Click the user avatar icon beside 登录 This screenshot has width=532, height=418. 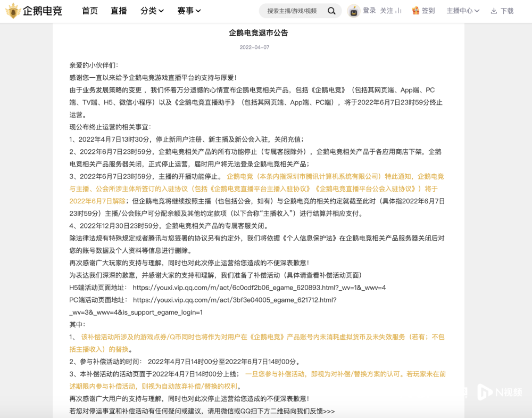tap(354, 11)
